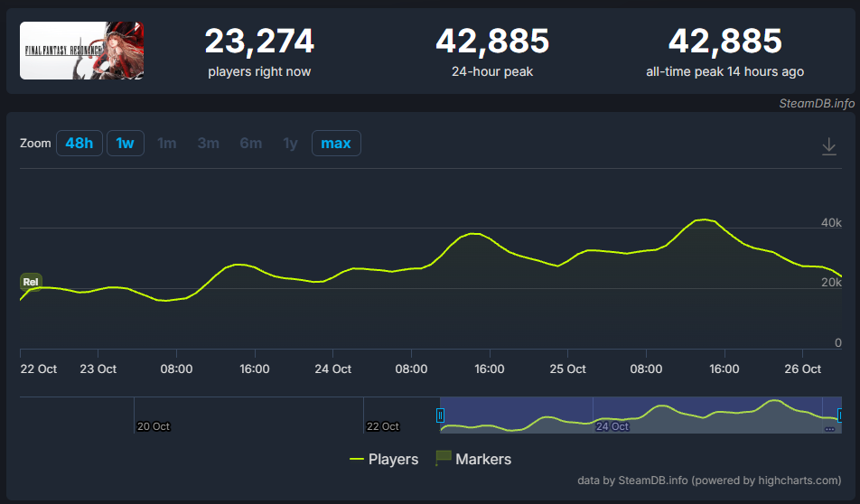Select the 3m zoom option

pos(209,143)
